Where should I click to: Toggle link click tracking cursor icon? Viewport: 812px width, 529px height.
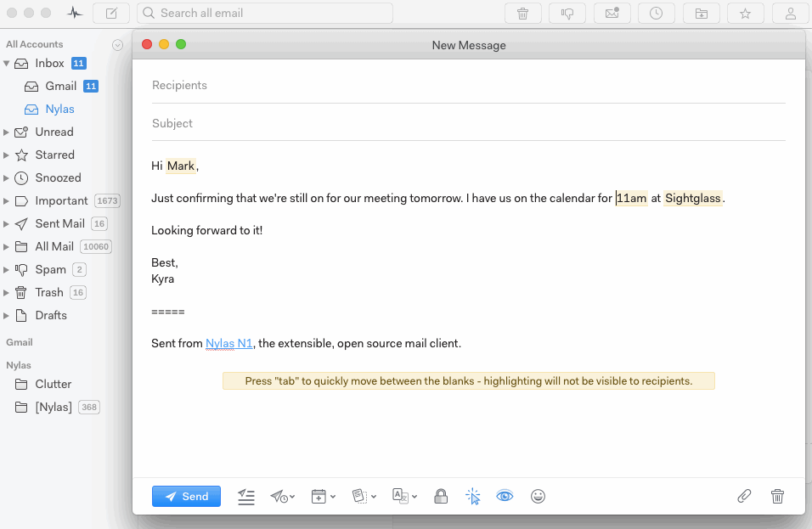(473, 497)
